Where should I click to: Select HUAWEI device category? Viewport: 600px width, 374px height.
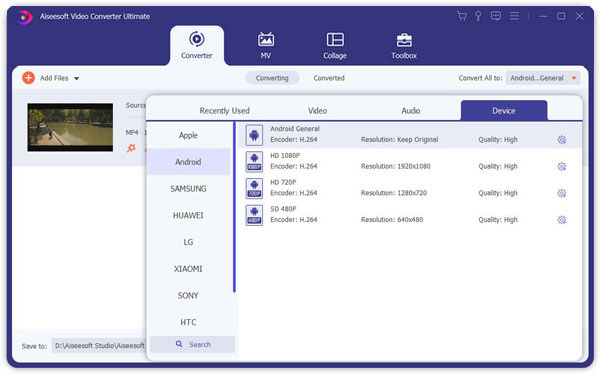click(x=188, y=216)
